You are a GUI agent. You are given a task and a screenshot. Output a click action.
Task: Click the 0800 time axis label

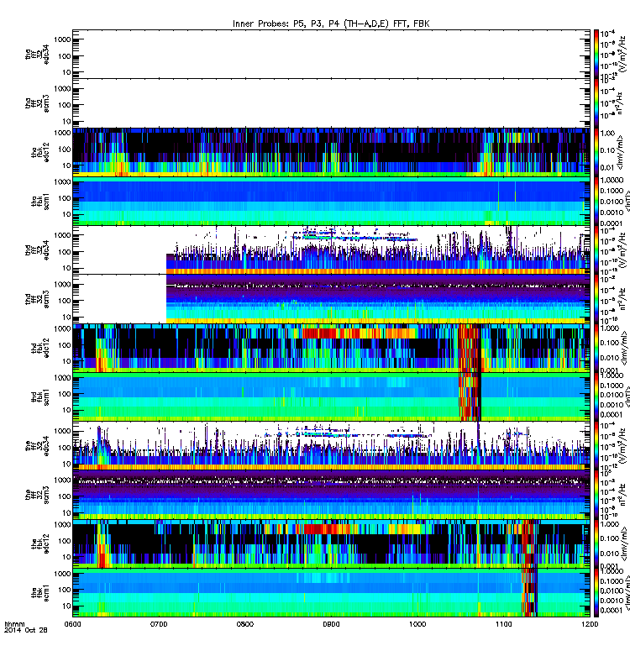(245, 624)
